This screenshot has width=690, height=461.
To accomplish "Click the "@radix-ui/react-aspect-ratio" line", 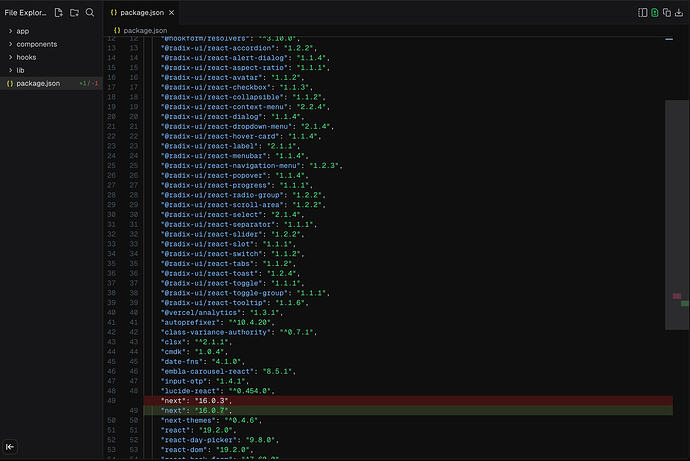I will (245, 68).
